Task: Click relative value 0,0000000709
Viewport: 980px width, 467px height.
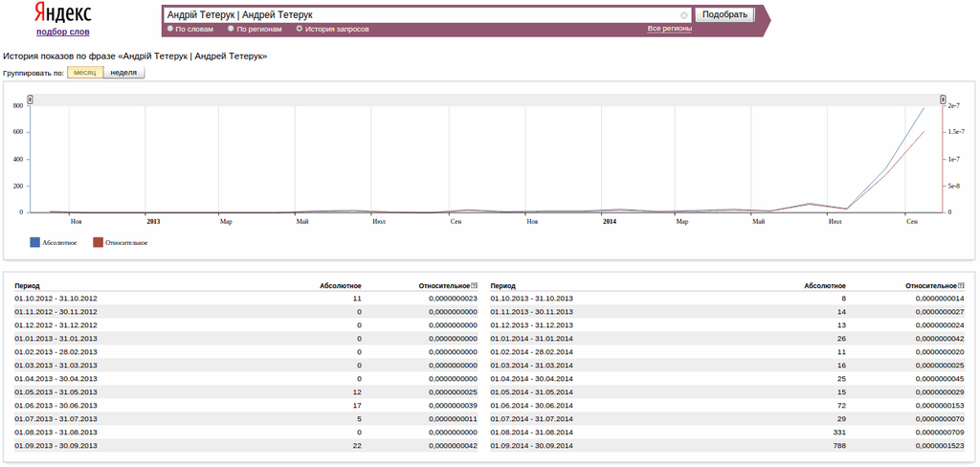Action: (x=940, y=433)
